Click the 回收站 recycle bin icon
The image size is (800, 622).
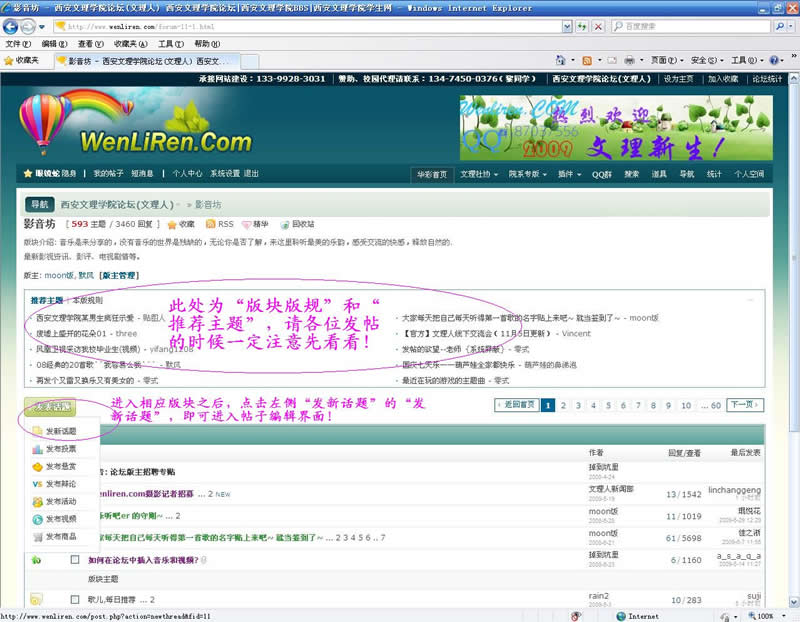point(285,225)
